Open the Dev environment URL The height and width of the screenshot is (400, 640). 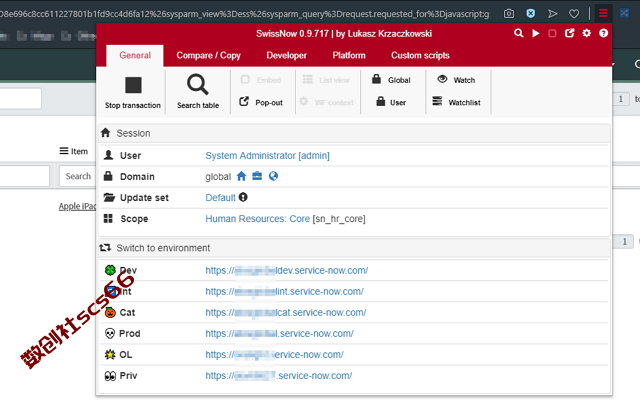tap(287, 270)
